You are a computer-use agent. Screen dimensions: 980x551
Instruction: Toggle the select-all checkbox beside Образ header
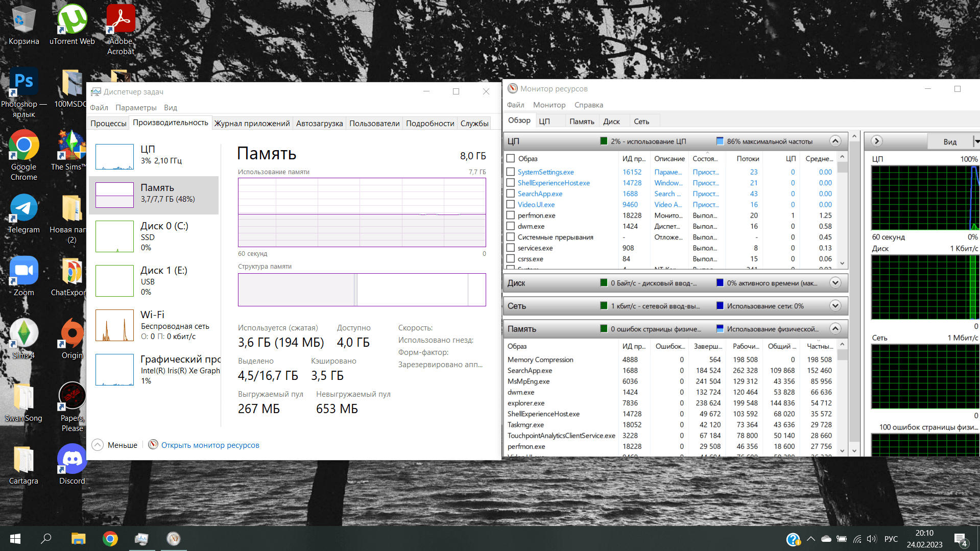click(x=510, y=158)
